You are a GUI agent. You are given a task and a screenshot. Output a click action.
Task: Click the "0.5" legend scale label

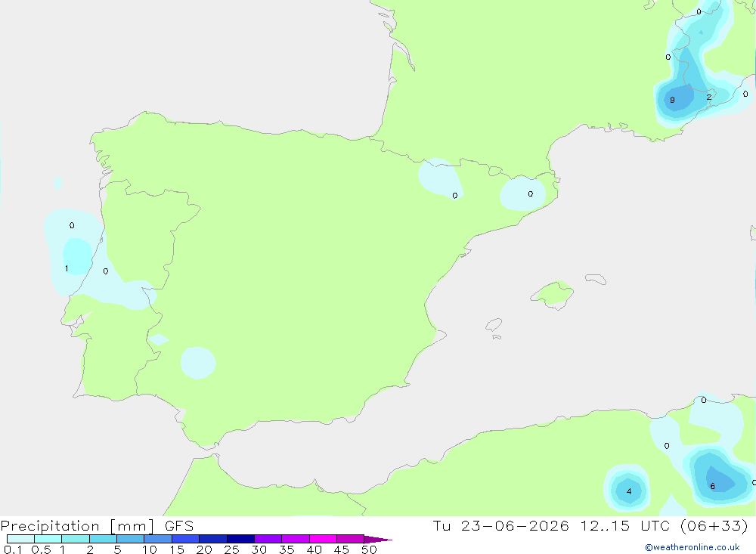41,549
